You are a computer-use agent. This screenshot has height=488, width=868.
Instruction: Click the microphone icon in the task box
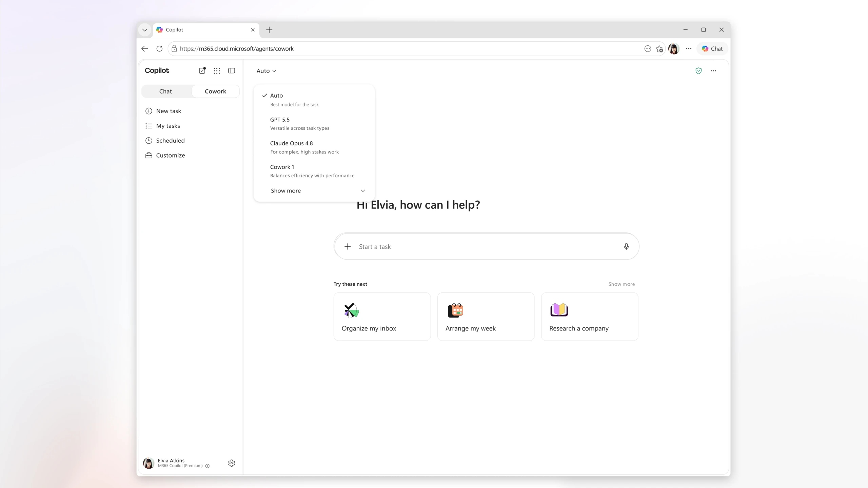click(626, 246)
